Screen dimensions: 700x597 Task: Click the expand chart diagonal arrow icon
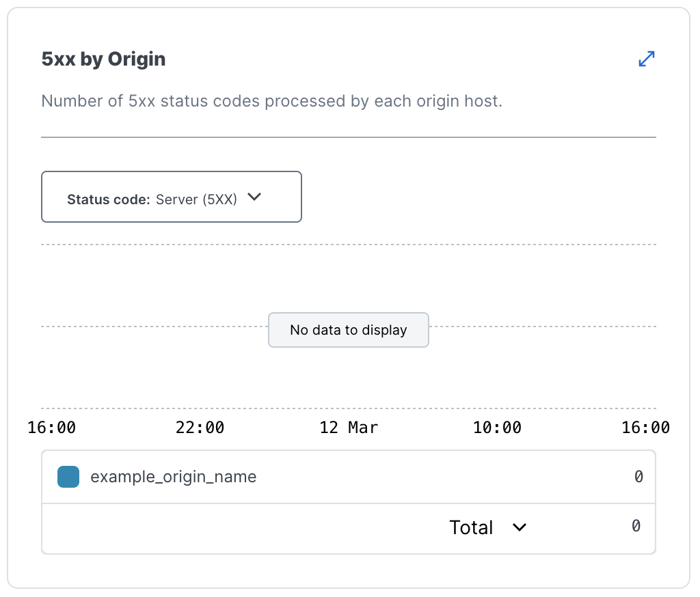(x=646, y=59)
